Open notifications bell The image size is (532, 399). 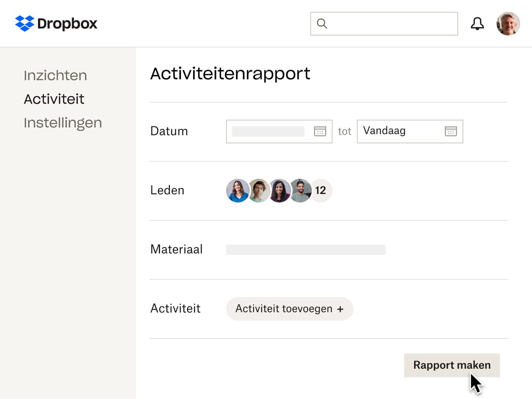click(x=477, y=24)
